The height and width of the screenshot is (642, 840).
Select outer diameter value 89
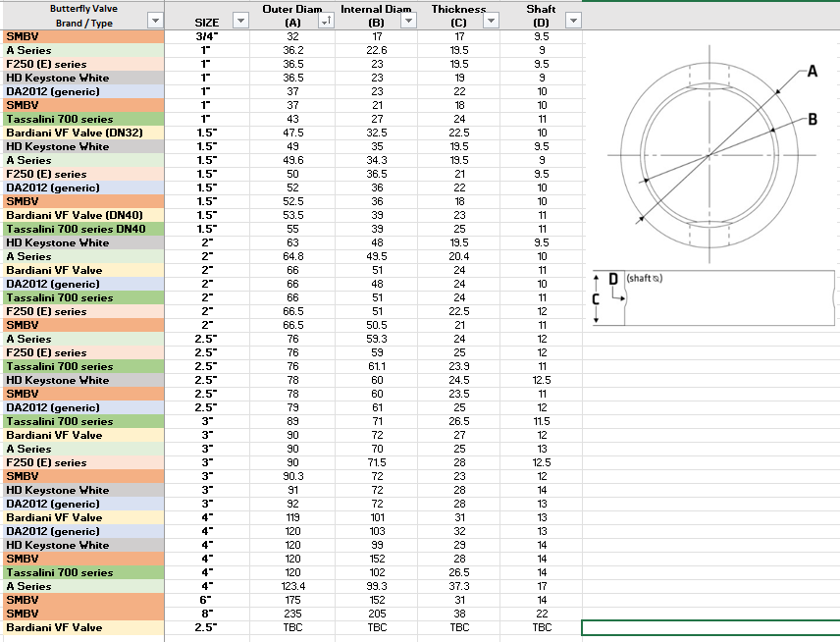pyautogui.click(x=292, y=422)
